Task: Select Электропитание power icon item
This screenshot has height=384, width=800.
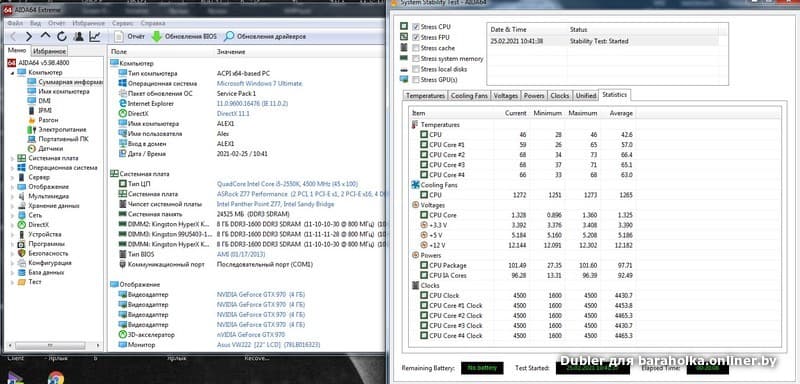Action: click(x=32, y=130)
